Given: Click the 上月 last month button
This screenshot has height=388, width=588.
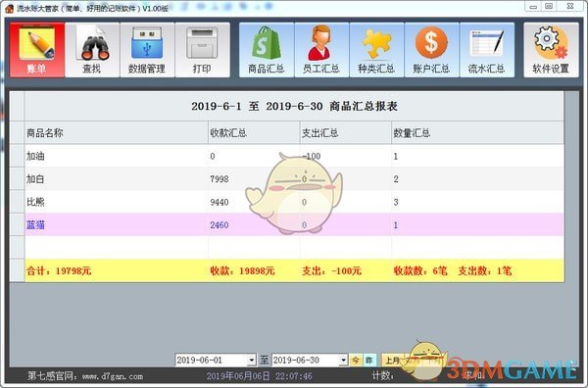Looking at the screenshot, I should (392, 361).
